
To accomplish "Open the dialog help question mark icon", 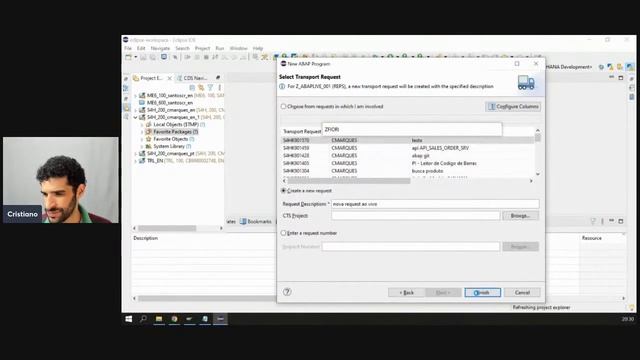I will pyautogui.click(x=287, y=292).
